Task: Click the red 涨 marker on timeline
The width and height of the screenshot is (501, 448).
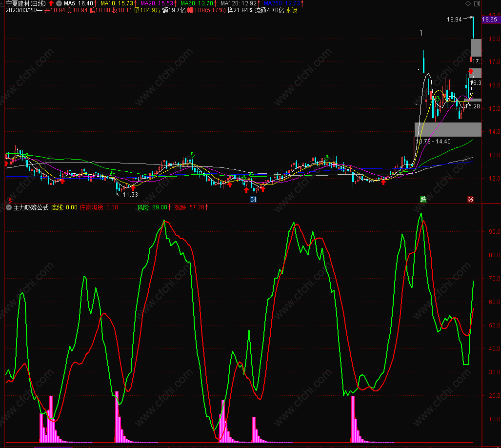Action: [470, 200]
